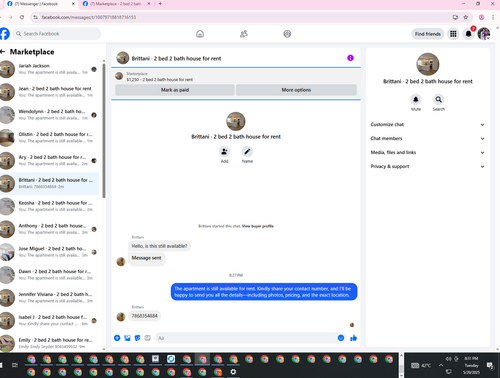
Task: Open Emily conversation in chat list
Action: (49, 343)
